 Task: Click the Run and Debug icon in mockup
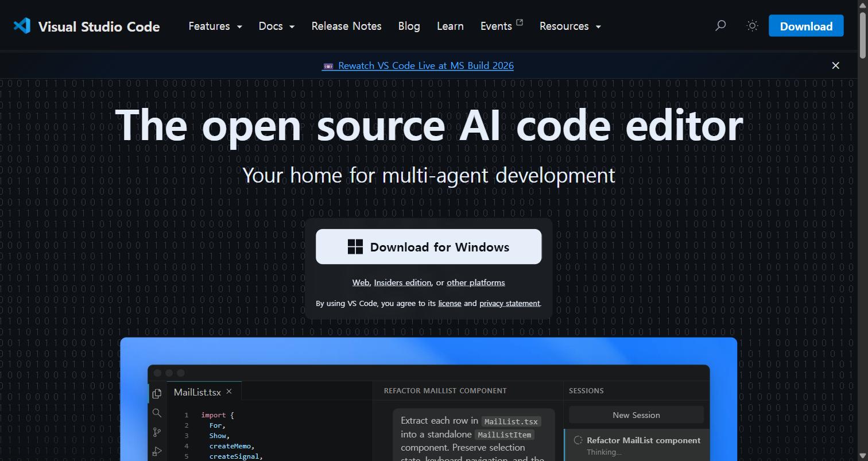coord(157,452)
